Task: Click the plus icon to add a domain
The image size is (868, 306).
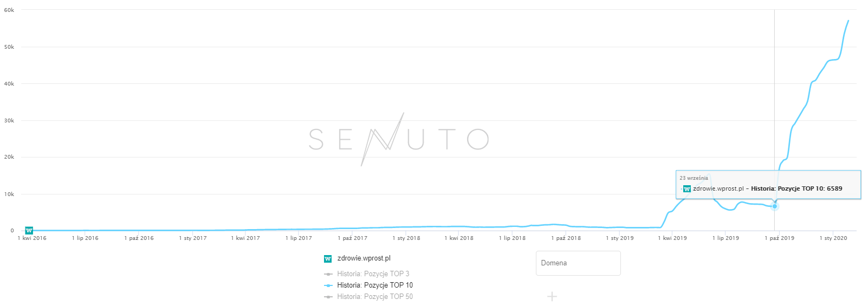Action: pyautogui.click(x=552, y=296)
